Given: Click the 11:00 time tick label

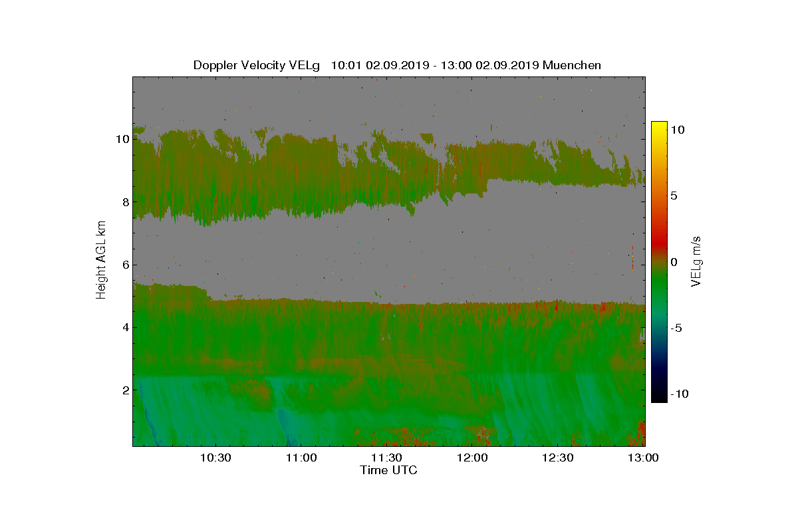Looking at the screenshot, I should point(301,458).
